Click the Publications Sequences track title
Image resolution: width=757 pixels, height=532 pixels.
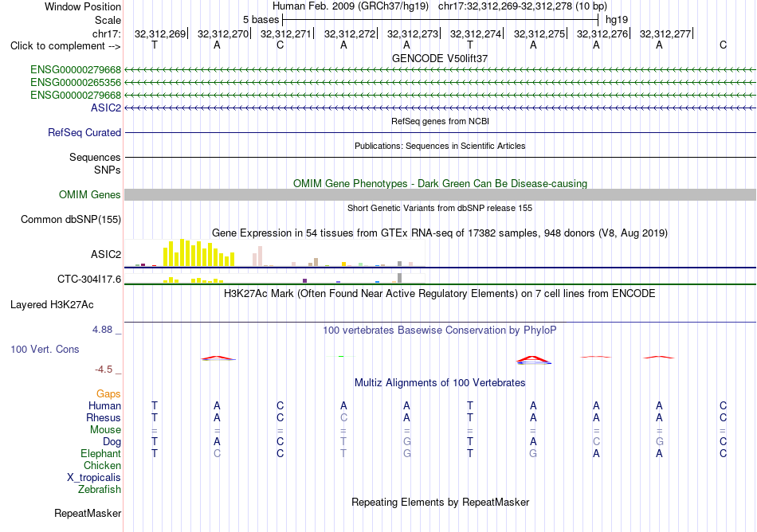[440, 147]
